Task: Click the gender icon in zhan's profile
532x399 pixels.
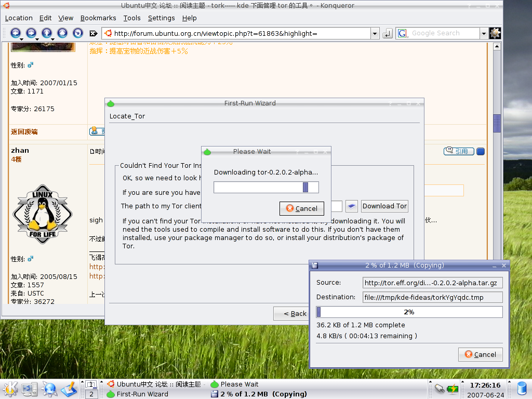Action: point(30,259)
